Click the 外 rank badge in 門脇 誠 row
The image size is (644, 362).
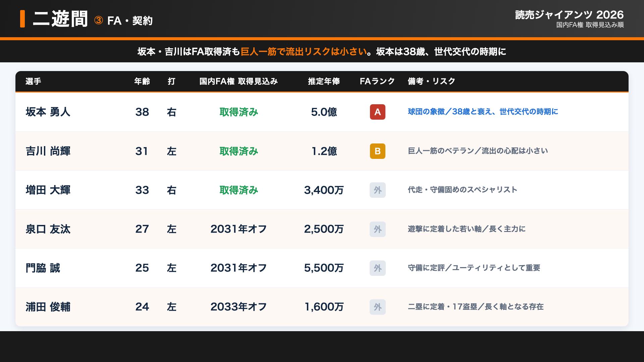click(377, 268)
